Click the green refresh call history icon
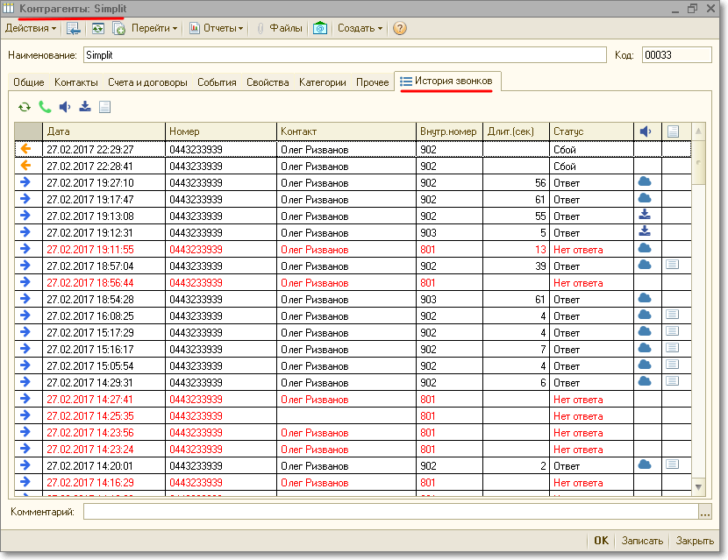728x560 pixels. tap(25, 107)
